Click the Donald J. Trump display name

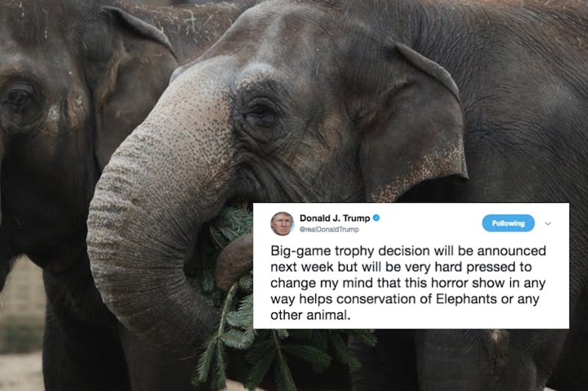pyautogui.click(x=334, y=218)
